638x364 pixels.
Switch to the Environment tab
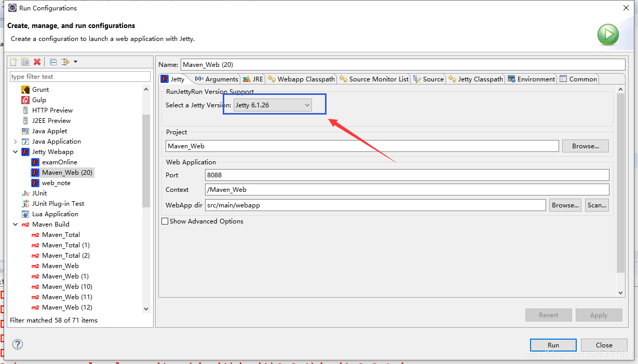(532, 79)
